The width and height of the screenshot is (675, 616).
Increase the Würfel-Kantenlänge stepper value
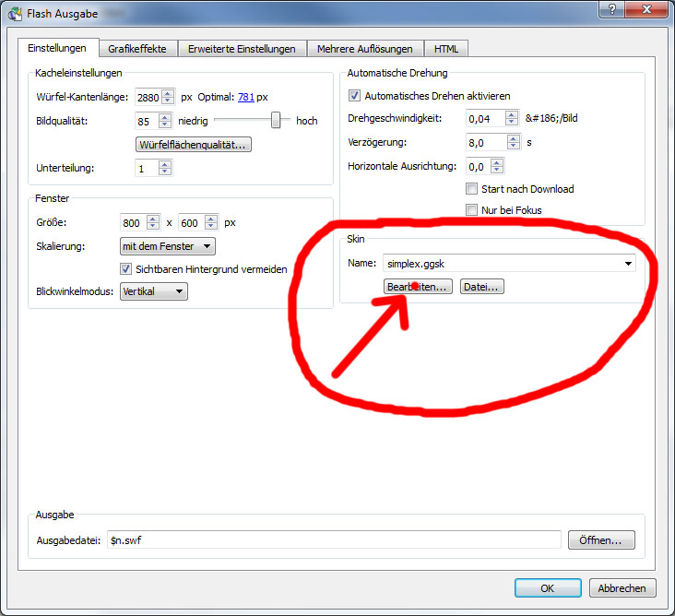(167, 92)
